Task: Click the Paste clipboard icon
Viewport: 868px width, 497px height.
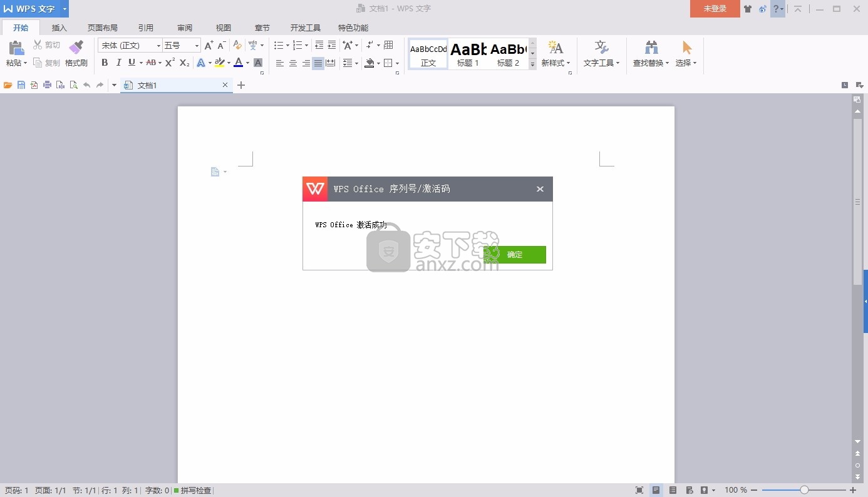Action: [16, 48]
